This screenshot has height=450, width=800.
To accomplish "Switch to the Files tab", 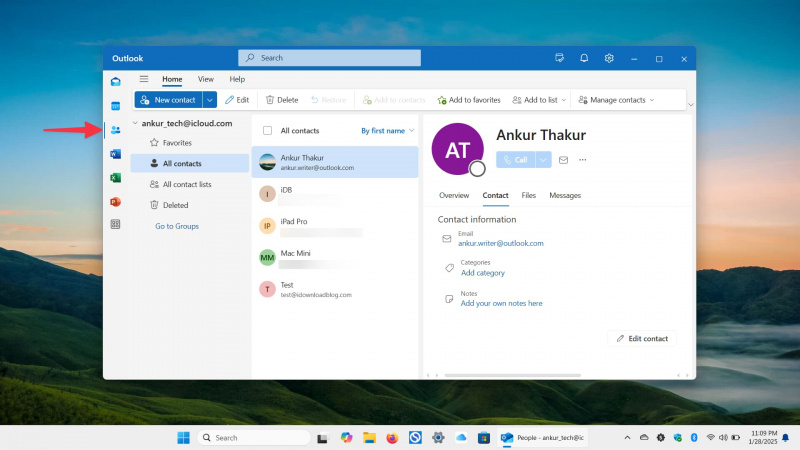I will click(529, 195).
